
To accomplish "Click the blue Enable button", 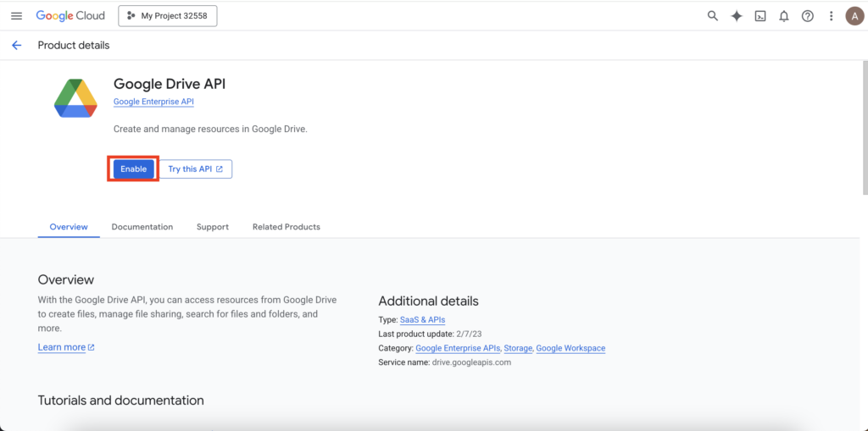I will 133,169.
